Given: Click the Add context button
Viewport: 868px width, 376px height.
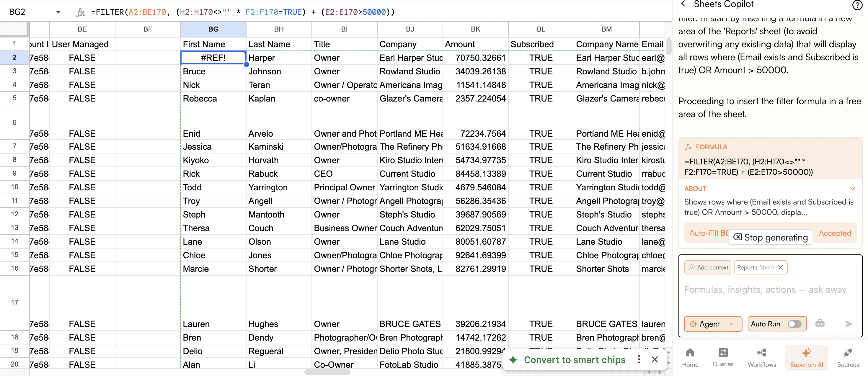Looking at the screenshot, I should (707, 267).
